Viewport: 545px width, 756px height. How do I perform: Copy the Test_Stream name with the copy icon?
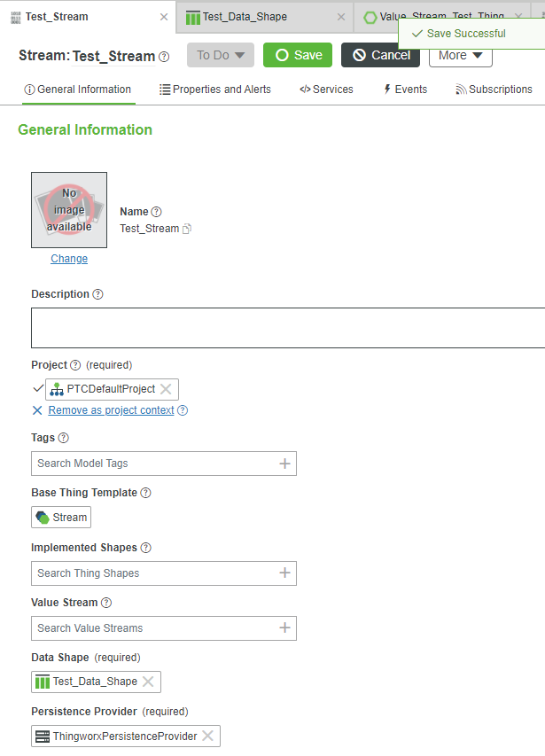(x=187, y=229)
